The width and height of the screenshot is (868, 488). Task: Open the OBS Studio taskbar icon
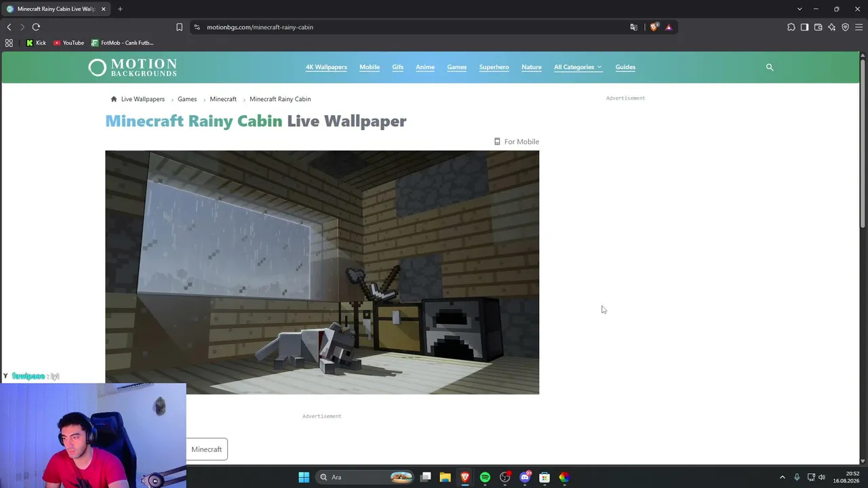point(505,477)
